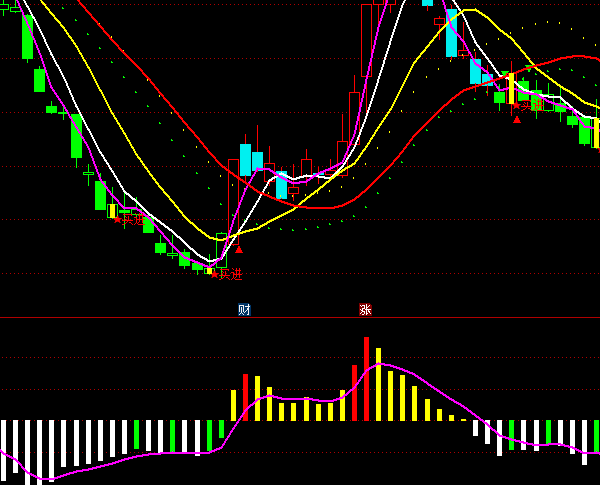Click the red star at the rightmost 买进 signal

pyautogui.click(x=516, y=105)
